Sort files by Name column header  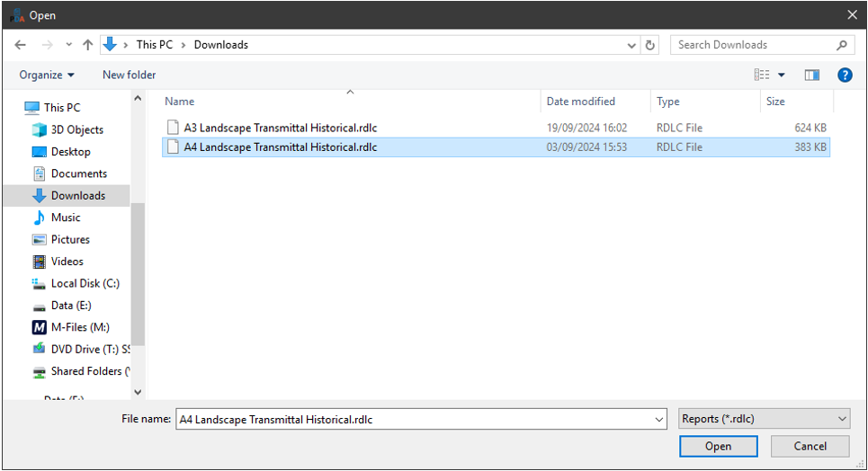click(x=180, y=102)
